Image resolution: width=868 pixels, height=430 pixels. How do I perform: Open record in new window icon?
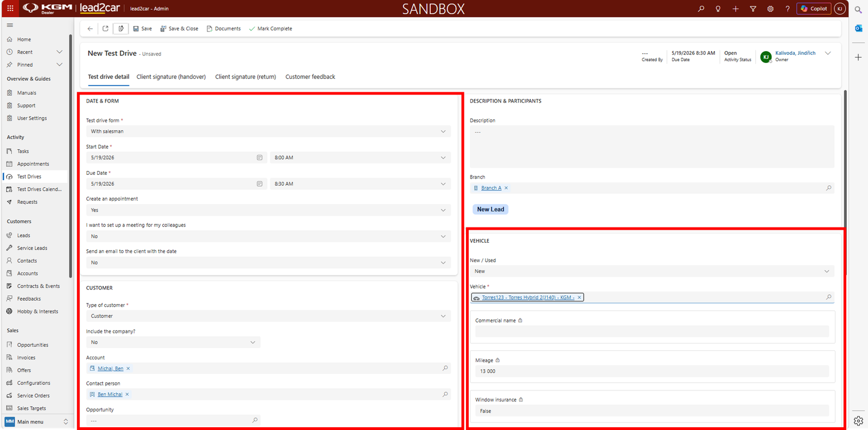pyautogui.click(x=105, y=29)
